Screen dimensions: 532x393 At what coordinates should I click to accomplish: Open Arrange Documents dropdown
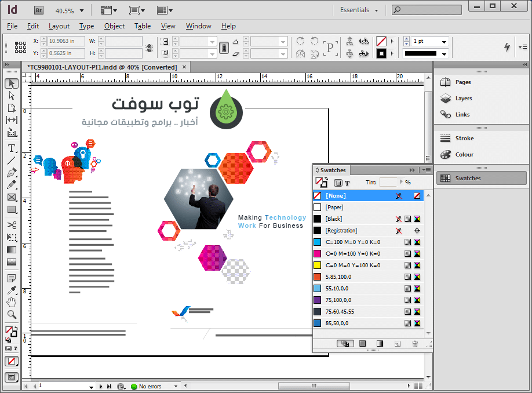(x=165, y=10)
